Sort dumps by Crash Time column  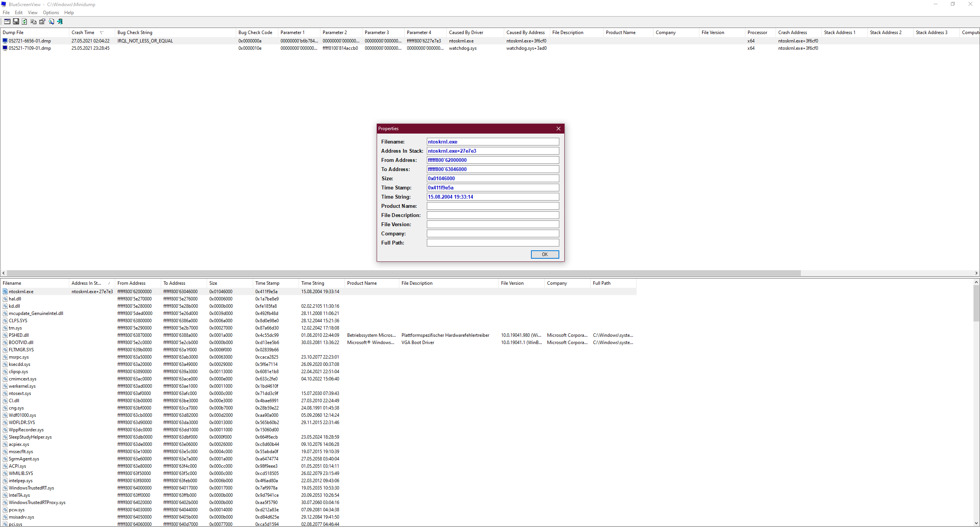pyautogui.click(x=83, y=33)
